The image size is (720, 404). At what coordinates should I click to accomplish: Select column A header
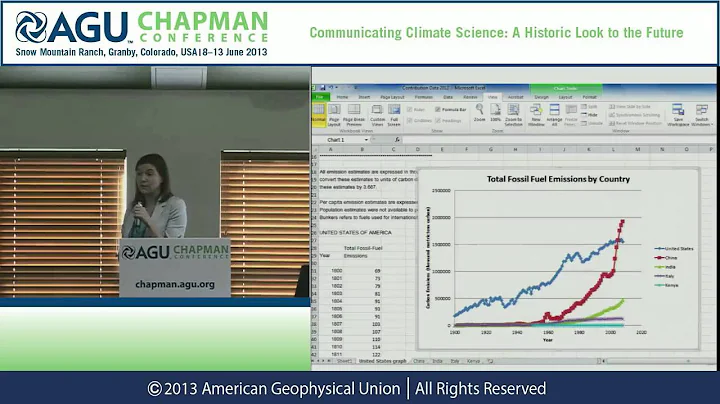point(331,149)
